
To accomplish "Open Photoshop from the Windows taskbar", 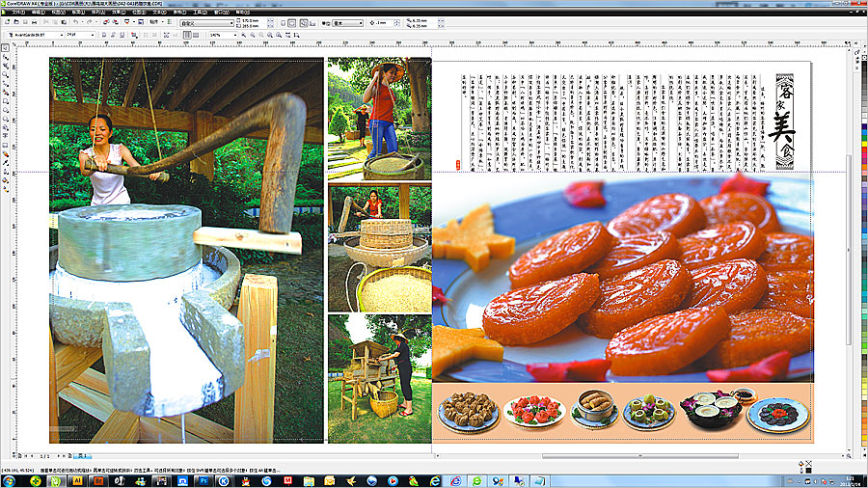I will 204,479.
